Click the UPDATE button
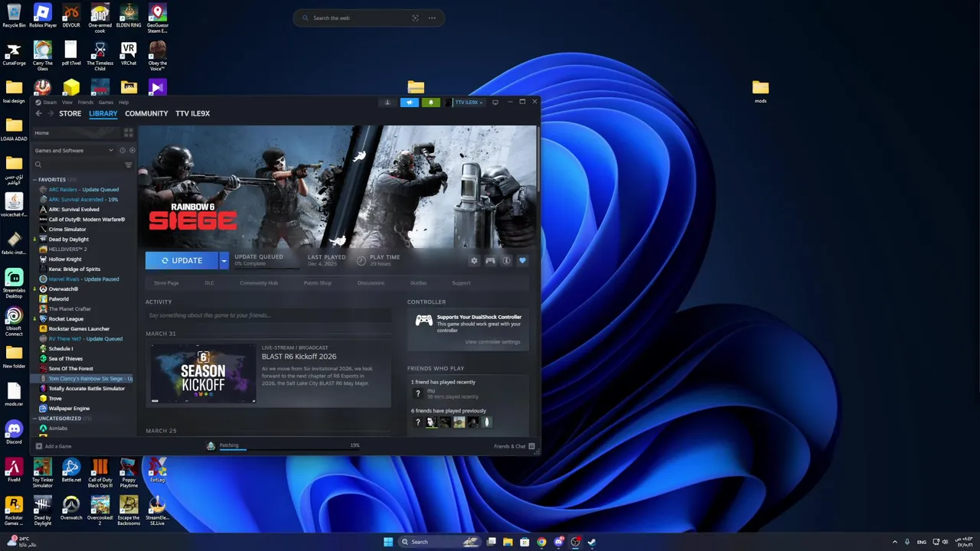 click(182, 261)
